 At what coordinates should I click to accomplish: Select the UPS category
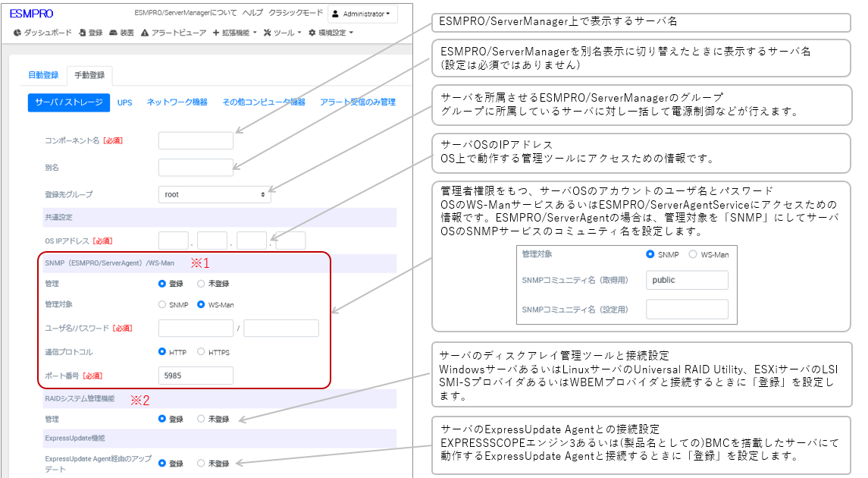pos(124,102)
